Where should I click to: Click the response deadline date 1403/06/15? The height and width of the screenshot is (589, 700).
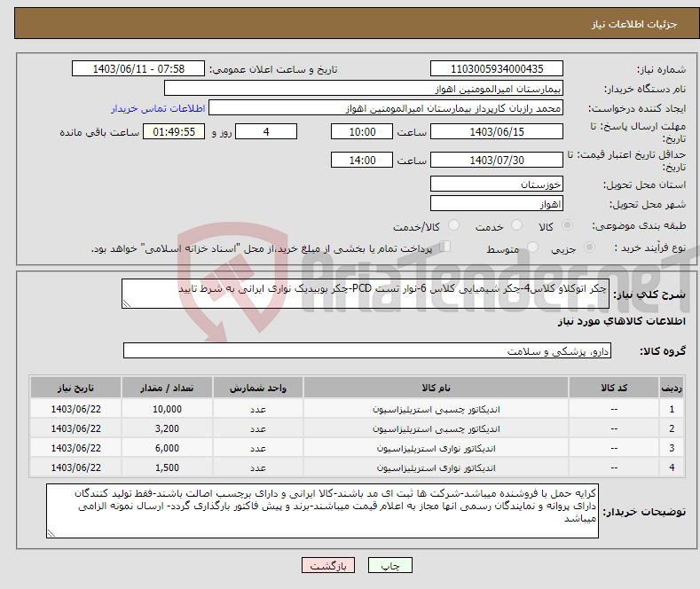[497, 131]
